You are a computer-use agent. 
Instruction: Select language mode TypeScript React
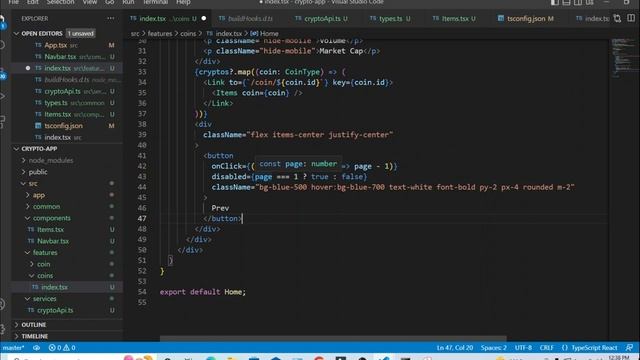(x=594, y=348)
